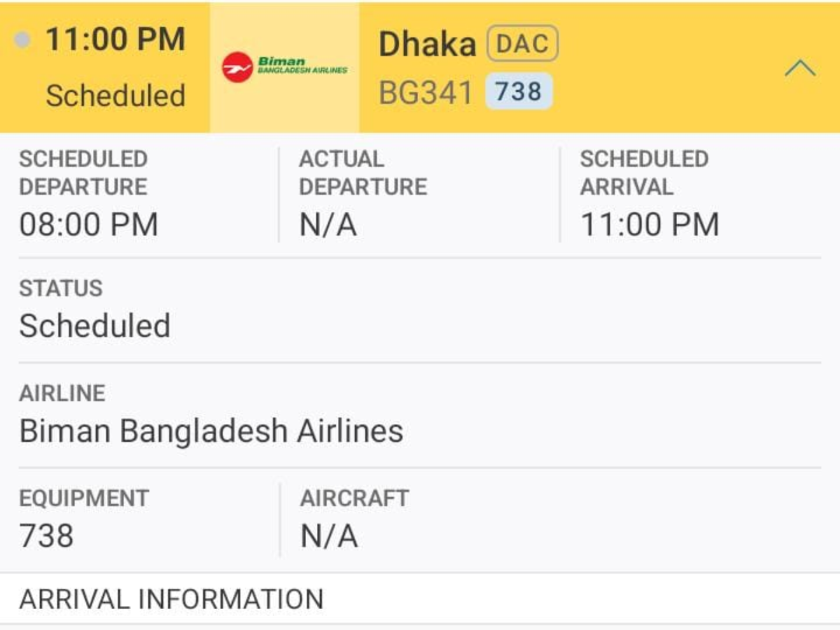Image resolution: width=840 pixels, height=630 pixels.
Task: Tap the Dhaka destination name
Action: [427, 44]
